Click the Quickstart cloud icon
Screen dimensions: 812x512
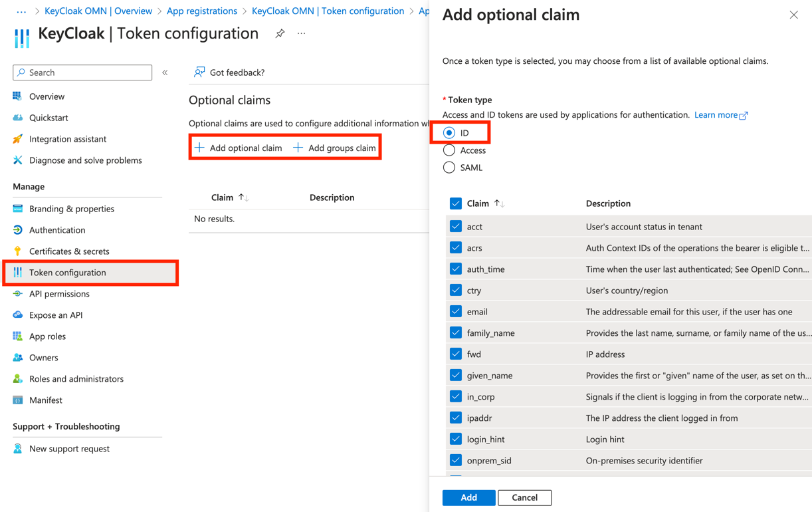coord(18,118)
